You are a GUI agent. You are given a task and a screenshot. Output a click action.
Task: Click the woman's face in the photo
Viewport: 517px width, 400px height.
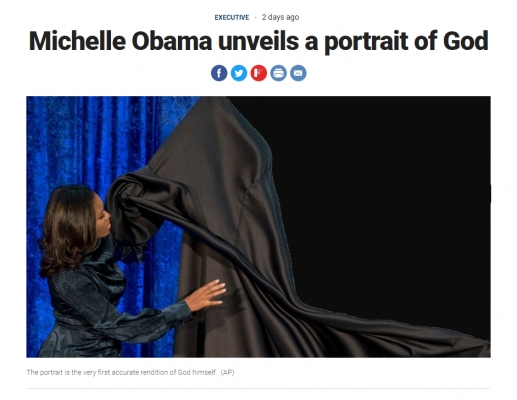point(102,215)
